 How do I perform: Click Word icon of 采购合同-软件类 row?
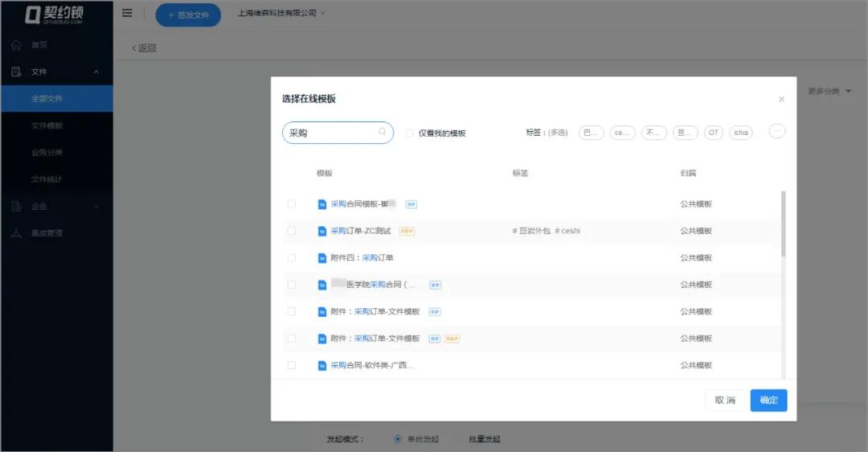pyautogui.click(x=322, y=366)
